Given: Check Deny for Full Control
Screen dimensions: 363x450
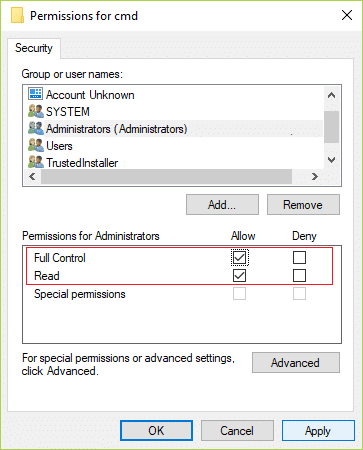Looking at the screenshot, I should [x=299, y=258].
